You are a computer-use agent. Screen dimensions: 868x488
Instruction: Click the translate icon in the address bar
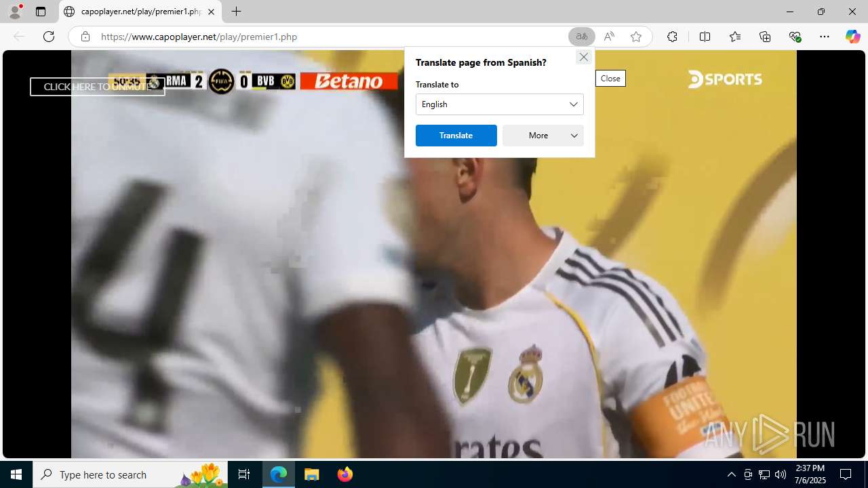point(582,37)
